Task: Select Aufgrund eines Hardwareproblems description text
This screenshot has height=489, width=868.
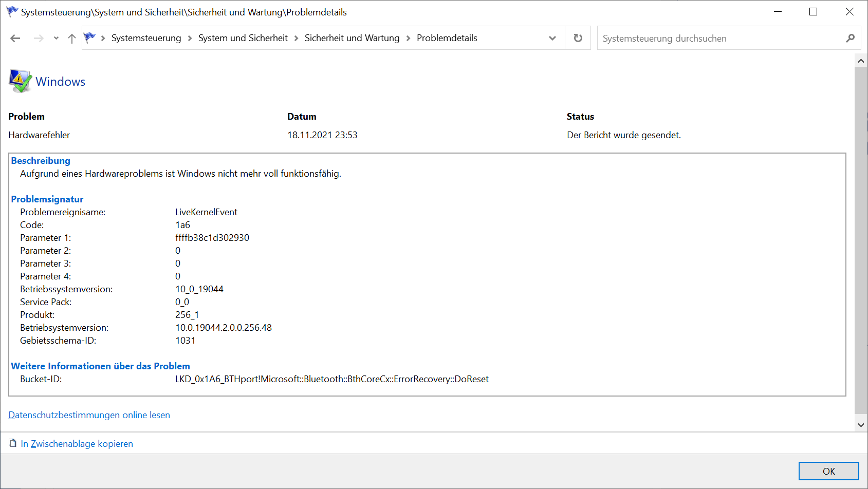Action: tap(180, 174)
